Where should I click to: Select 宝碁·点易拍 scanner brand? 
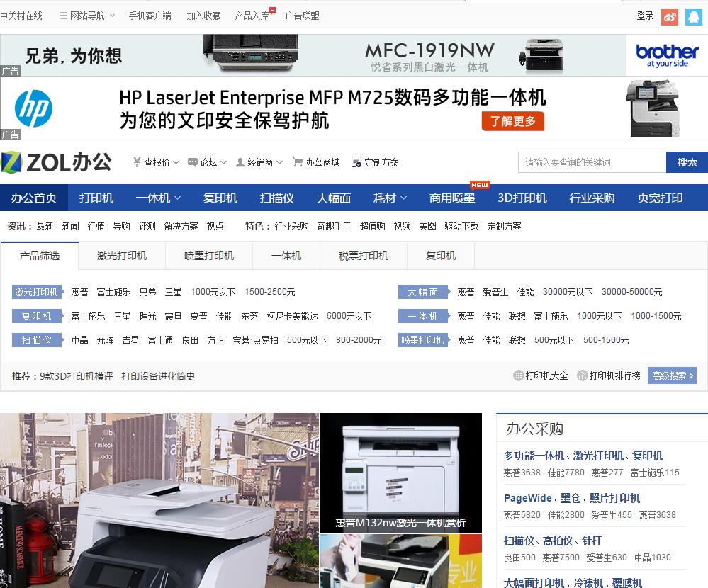tap(255, 340)
